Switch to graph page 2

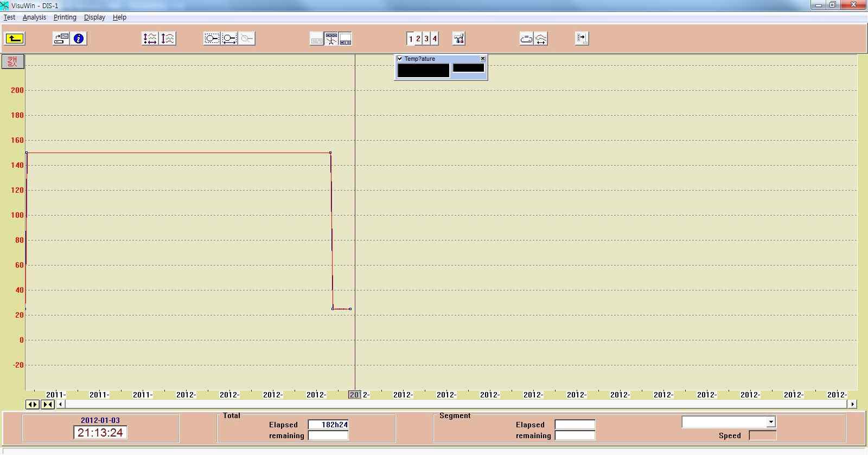pos(418,39)
